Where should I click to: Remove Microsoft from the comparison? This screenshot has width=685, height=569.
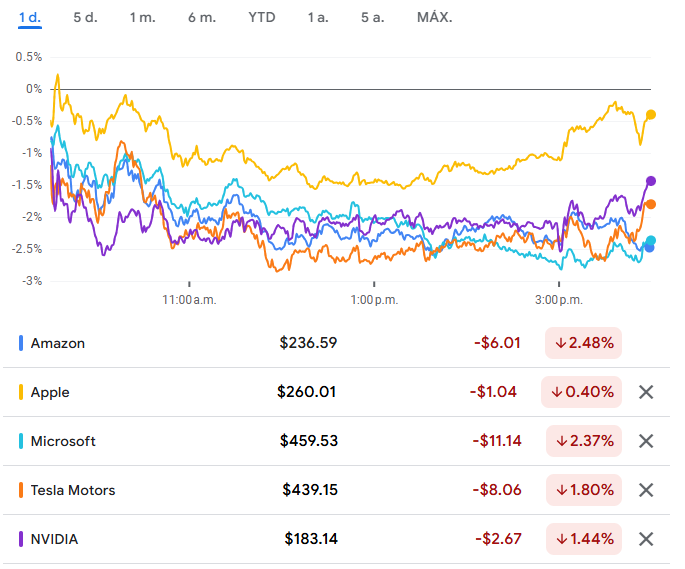click(646, 441)
